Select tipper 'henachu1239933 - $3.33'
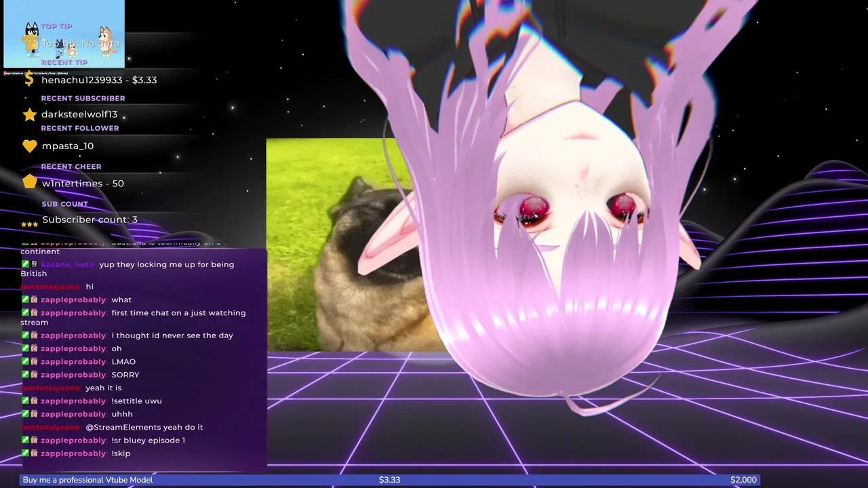The width and height of the screenshot is (868, 488). (x=99, y=80)
